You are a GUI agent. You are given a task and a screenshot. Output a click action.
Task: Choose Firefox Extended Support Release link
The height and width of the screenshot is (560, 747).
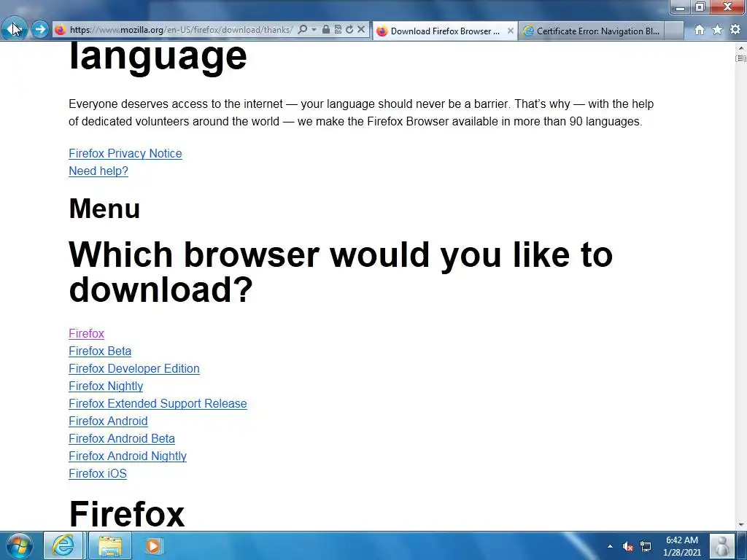coord(158,403)
